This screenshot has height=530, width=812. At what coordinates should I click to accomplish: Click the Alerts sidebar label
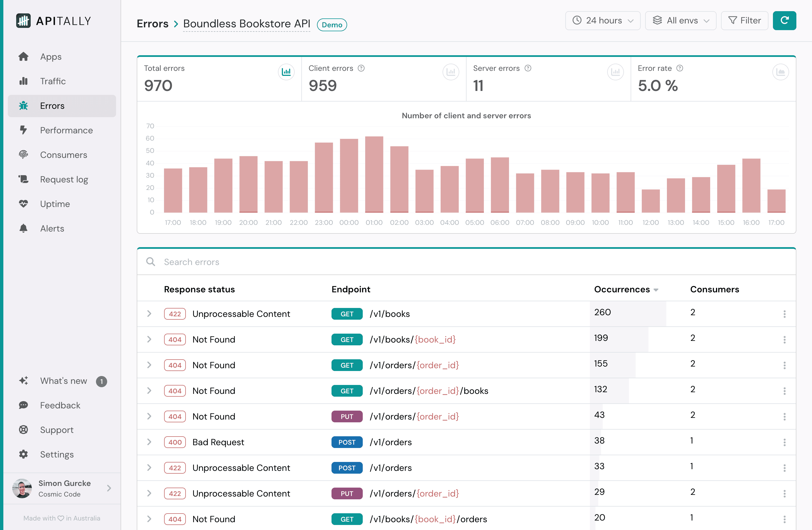click(x=52, y=228)
